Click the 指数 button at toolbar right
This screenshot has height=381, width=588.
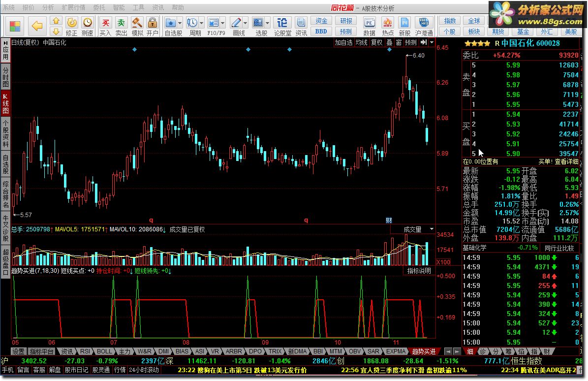pyautogui.click(x=450, y=21)
